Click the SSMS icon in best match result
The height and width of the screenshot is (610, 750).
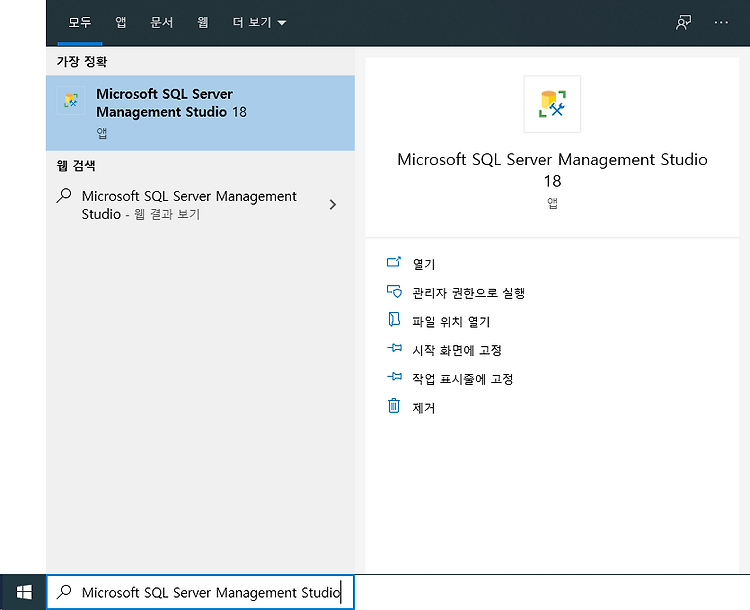71,100
